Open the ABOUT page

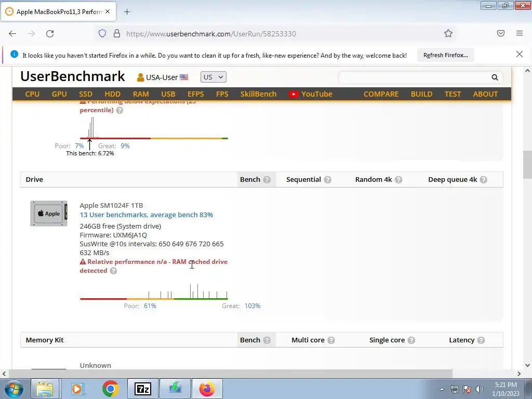tap(485, 94)
